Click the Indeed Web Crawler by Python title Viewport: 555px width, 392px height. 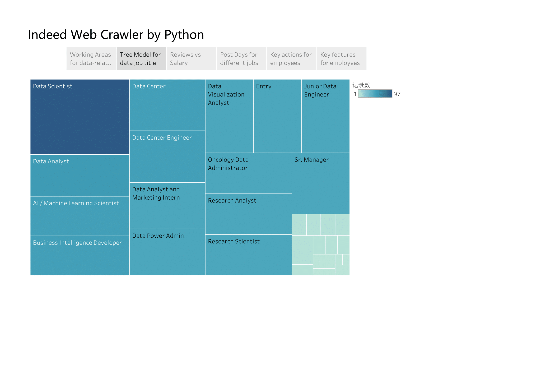(x=116, y=35)
